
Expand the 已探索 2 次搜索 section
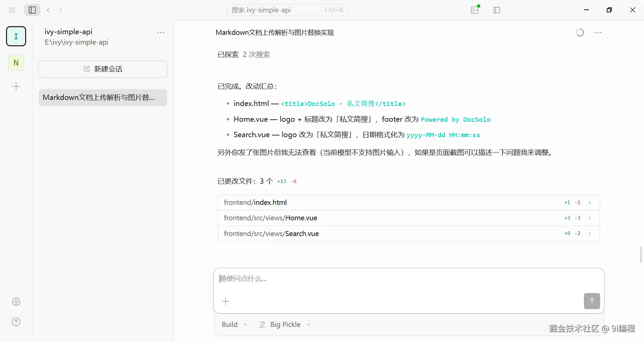[244, 55]
